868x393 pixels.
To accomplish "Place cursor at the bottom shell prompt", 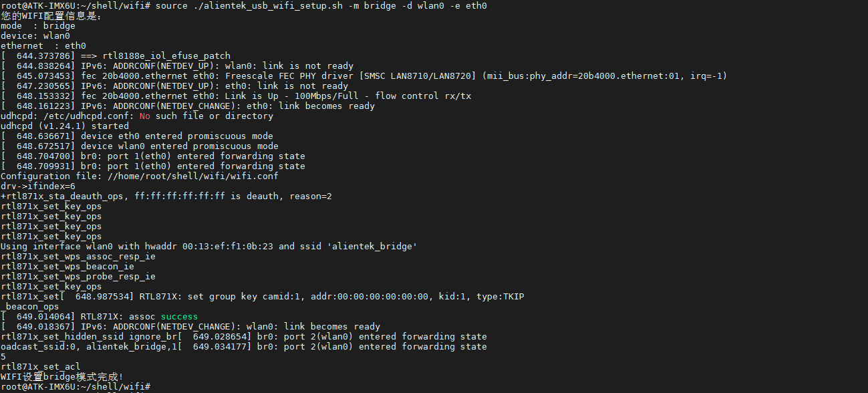I will coord(152,387).
